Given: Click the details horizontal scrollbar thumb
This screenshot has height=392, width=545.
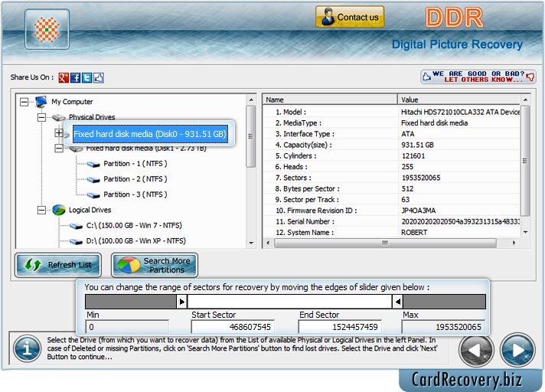Looking at the screenshot, I should 385,243.
